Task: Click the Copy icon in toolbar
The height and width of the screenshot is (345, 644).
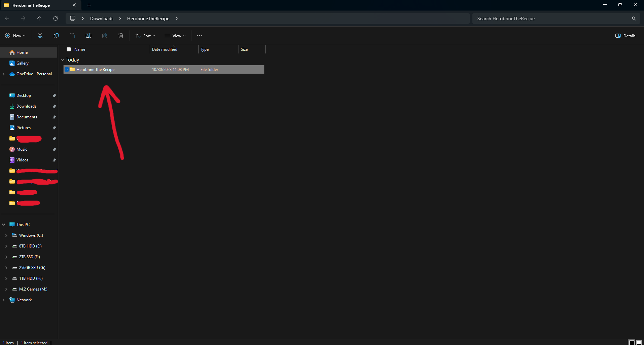Action: click(x=56, y=36)
